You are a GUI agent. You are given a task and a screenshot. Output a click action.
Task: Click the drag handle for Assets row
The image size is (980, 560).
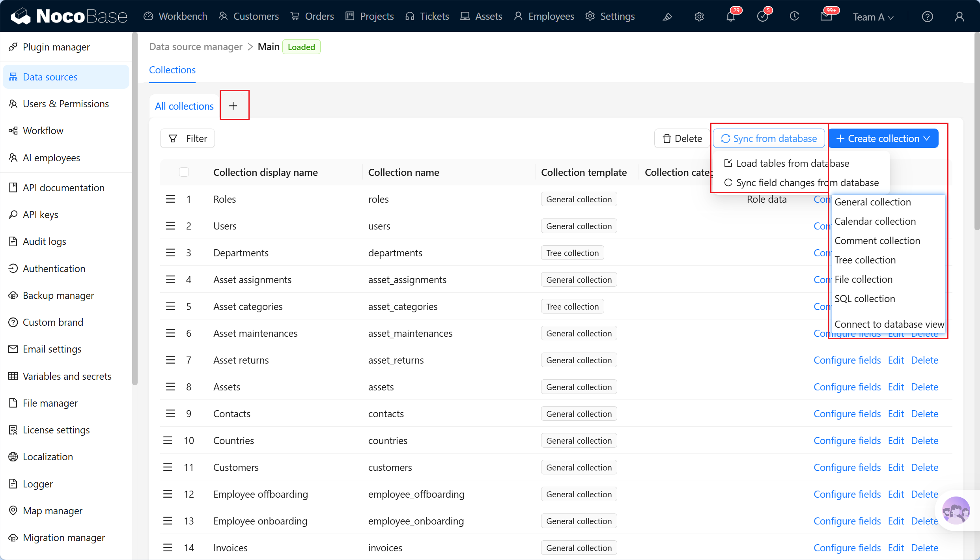click(170, 387)
